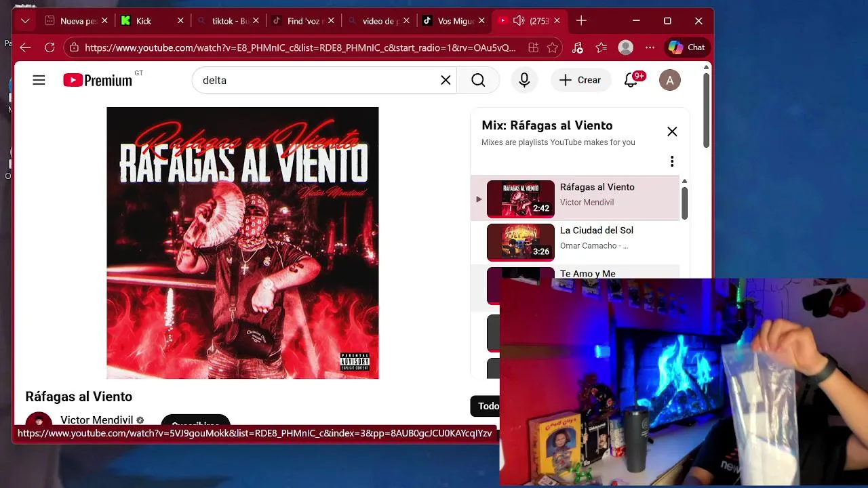Close the Mix playlist panel

[672, 131]
